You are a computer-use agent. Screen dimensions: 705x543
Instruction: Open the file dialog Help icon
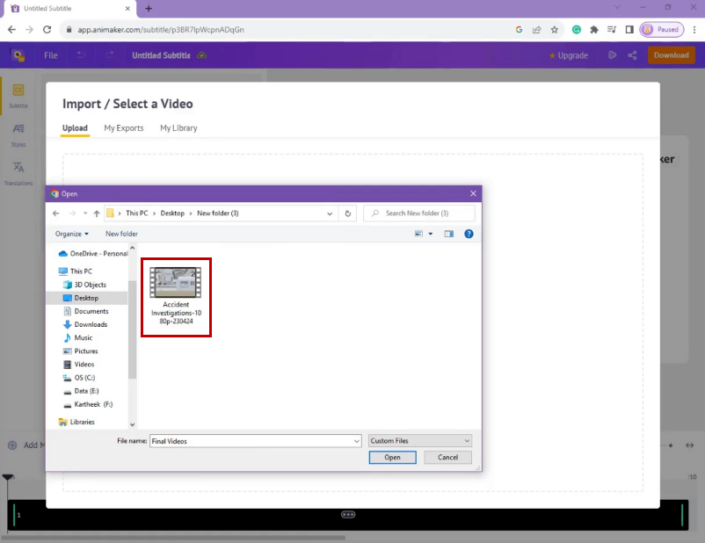pyautogui.click(x=468, y=234)
